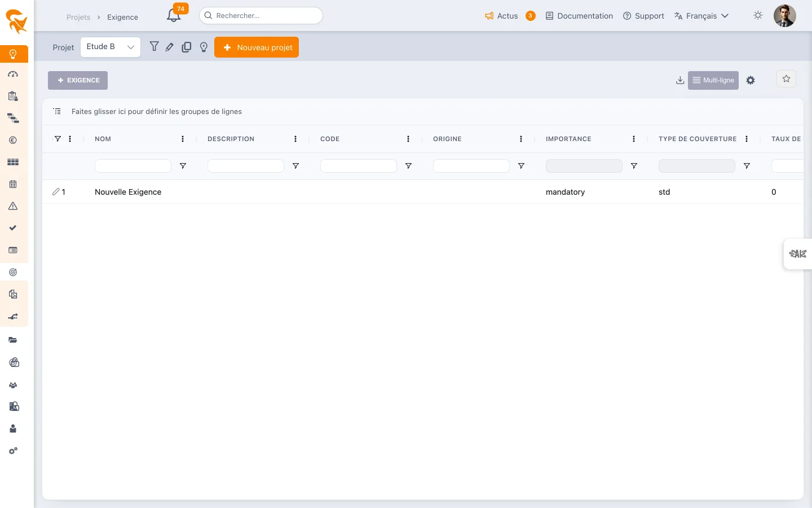The width and height of the screenshot is (812, 508).
Task: Toggle light/dark theme sun icon
Action: (758, 16)
